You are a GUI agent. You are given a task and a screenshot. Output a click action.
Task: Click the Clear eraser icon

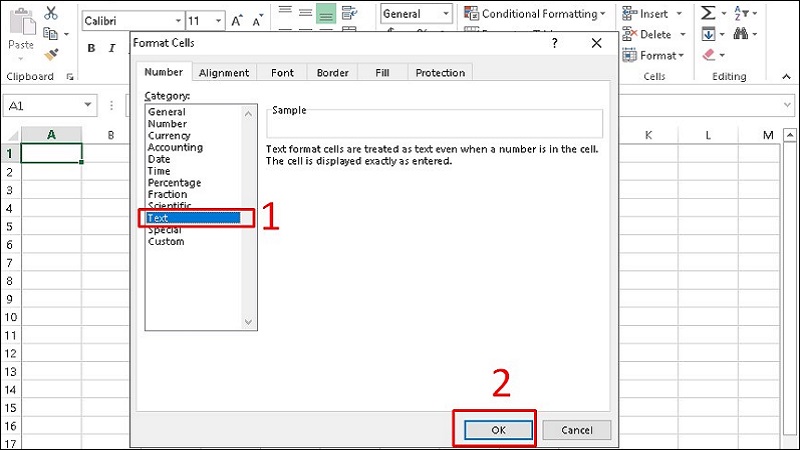[708, 55]
